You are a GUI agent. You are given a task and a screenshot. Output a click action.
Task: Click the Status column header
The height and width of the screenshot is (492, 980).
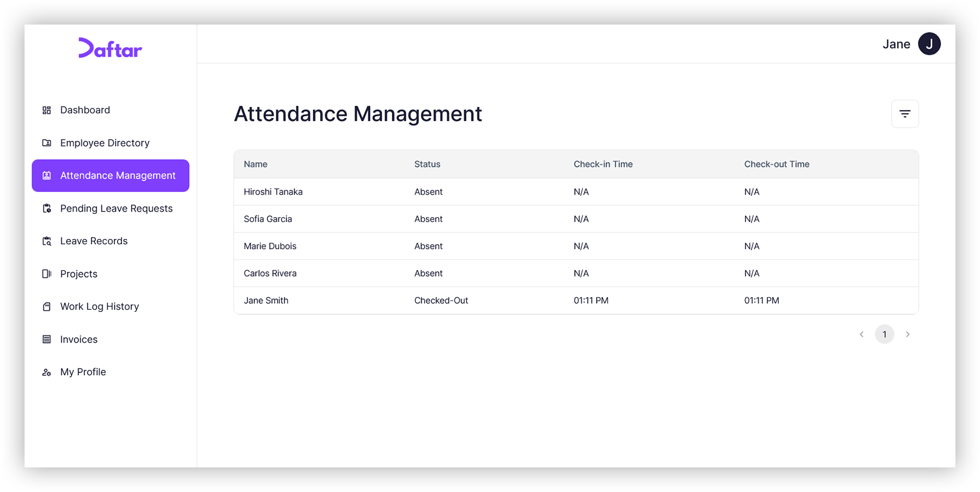tap(427, 164)
